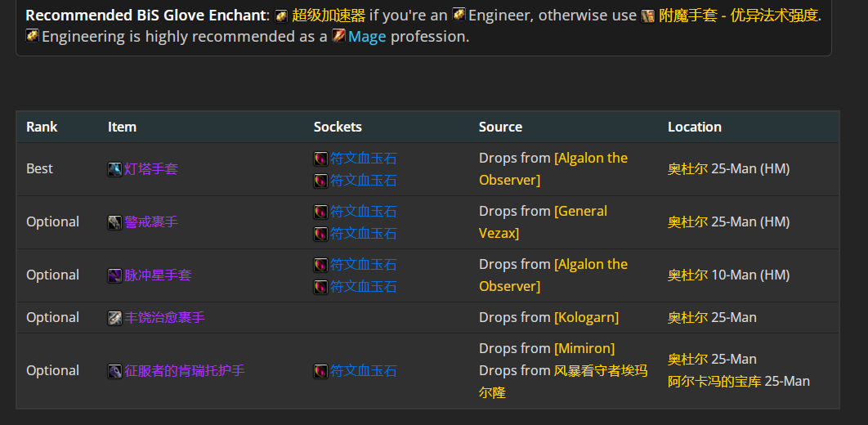Click the 丰饶治愈裹手 item icon
Viewport: 868px width, 425px height.
[x=115, y=318]
